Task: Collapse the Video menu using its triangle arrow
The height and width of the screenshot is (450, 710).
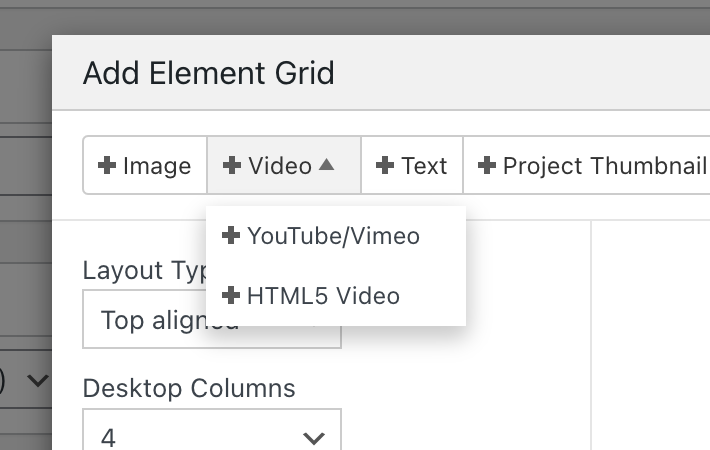Action: pyautogui.click(x=326, y=165)
